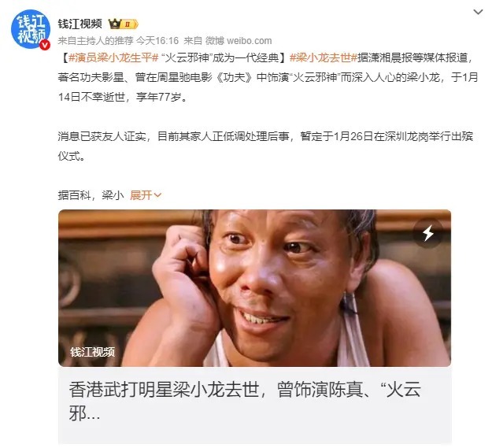Image resolution: width=492 pixels, height=448 pixels.
Task: Click the lightning bolt icon on video
Action: (428, 233)
